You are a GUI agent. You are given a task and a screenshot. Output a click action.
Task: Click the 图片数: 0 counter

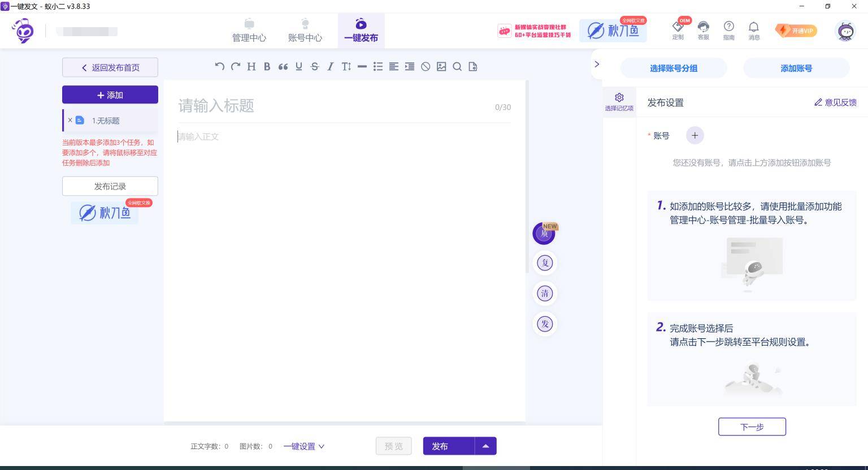256,446
